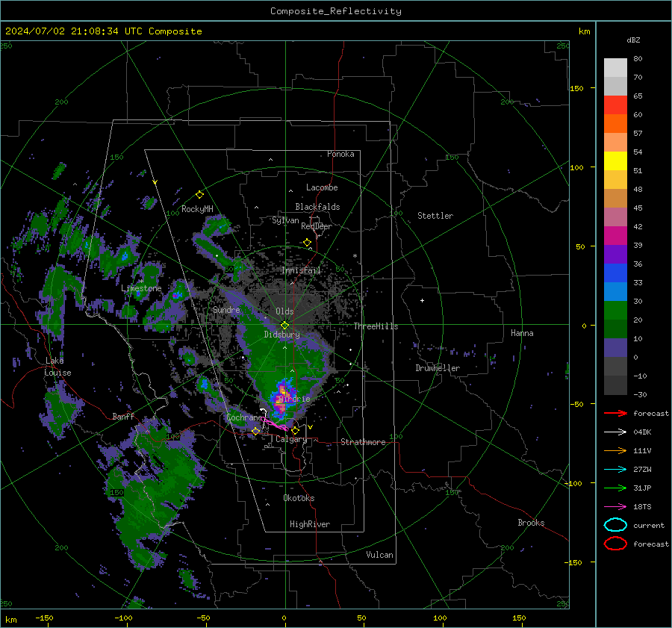Click the Strathmore label
This screenshot has height=628, width=672.
(363, 442)
